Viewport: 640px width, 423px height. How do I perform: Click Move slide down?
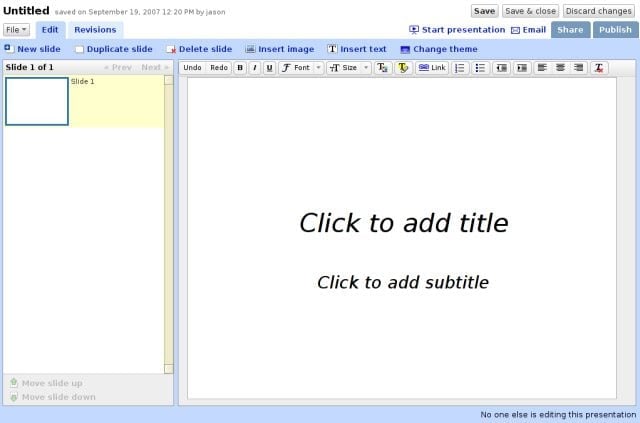click(x=53, y=397)
